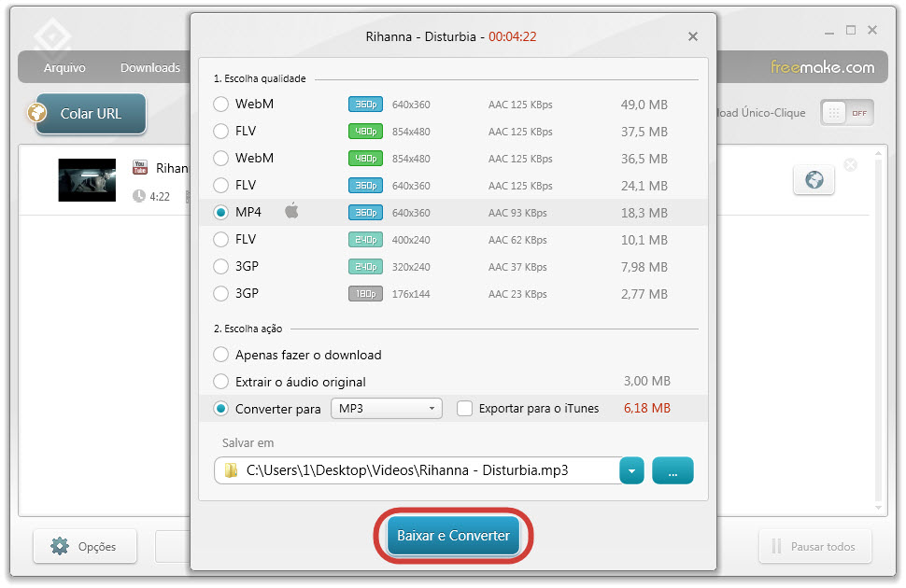Expand the save path history dropdown
The image size is (906, 588).
[631, 470]
